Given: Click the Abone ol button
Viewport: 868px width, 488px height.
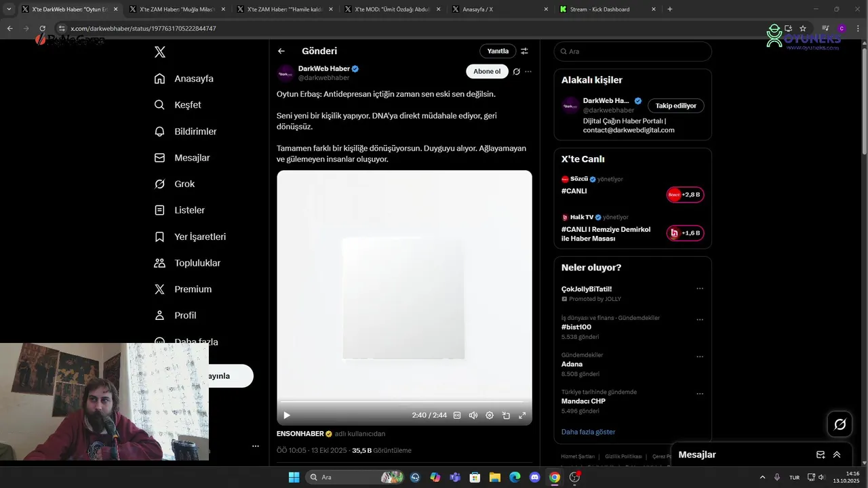Looking at the screenshot, I should [487, 71].
